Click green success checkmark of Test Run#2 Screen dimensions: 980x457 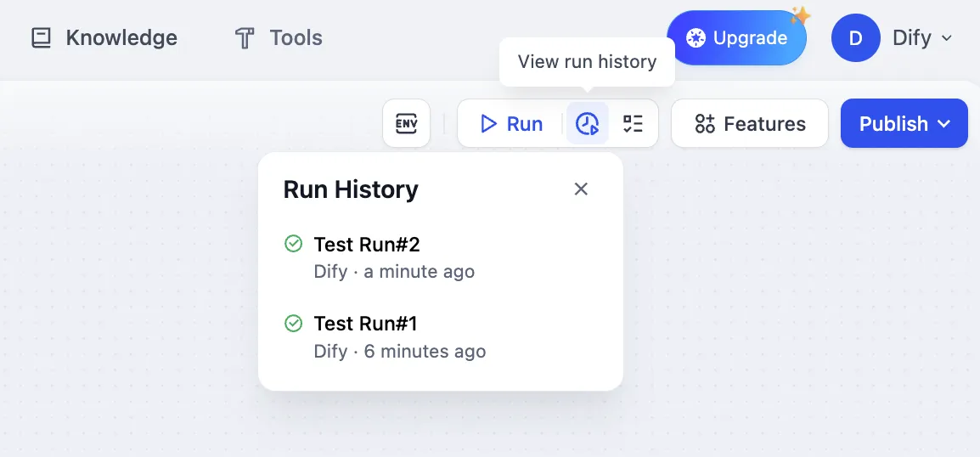click(x=293, y=245)
